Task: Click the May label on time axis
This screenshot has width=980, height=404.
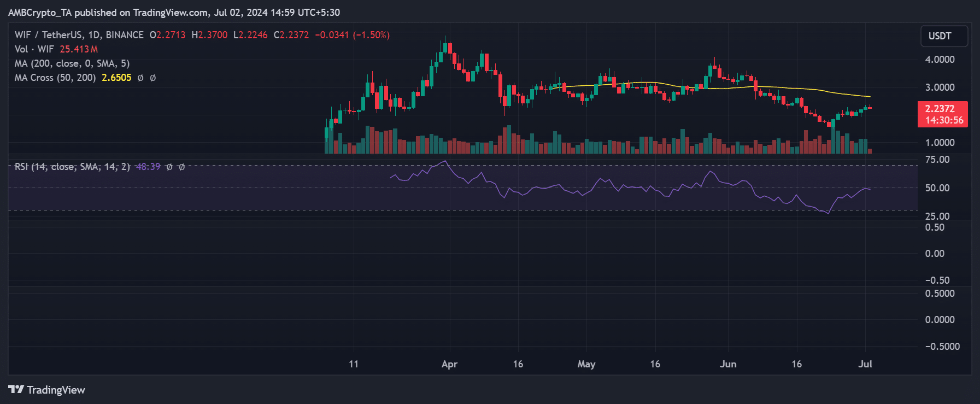Action: [586, 364]
